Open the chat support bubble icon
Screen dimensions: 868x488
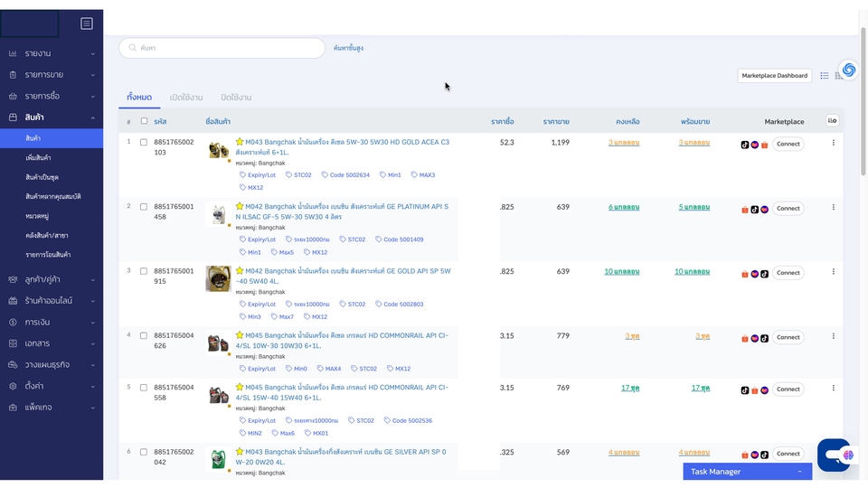click(835, 455)
